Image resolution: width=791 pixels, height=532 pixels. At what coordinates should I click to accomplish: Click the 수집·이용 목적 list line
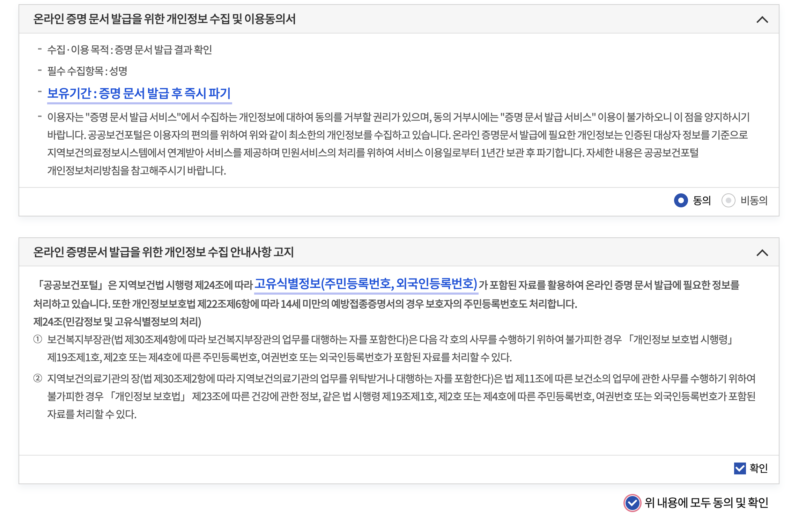(130, 50)
